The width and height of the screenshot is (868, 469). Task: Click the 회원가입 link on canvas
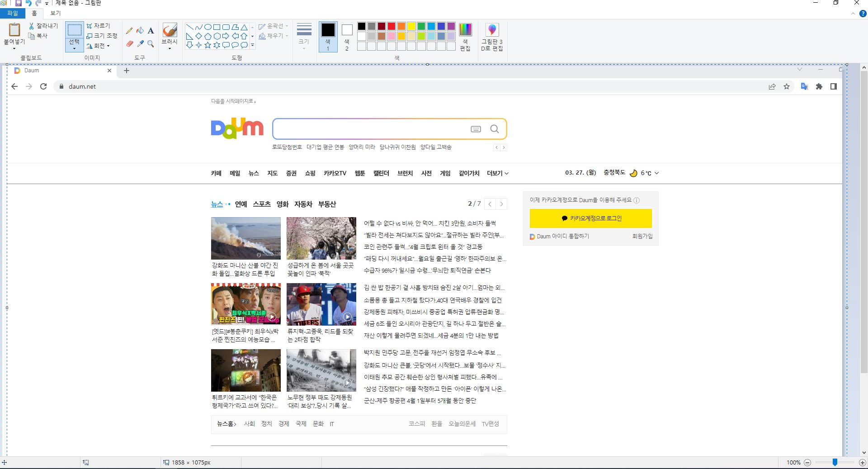coord(642,236)
